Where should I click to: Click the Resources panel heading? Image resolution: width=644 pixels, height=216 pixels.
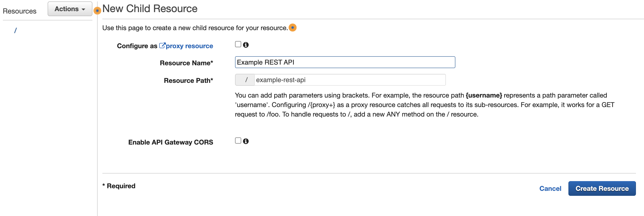tap(19, 11)
